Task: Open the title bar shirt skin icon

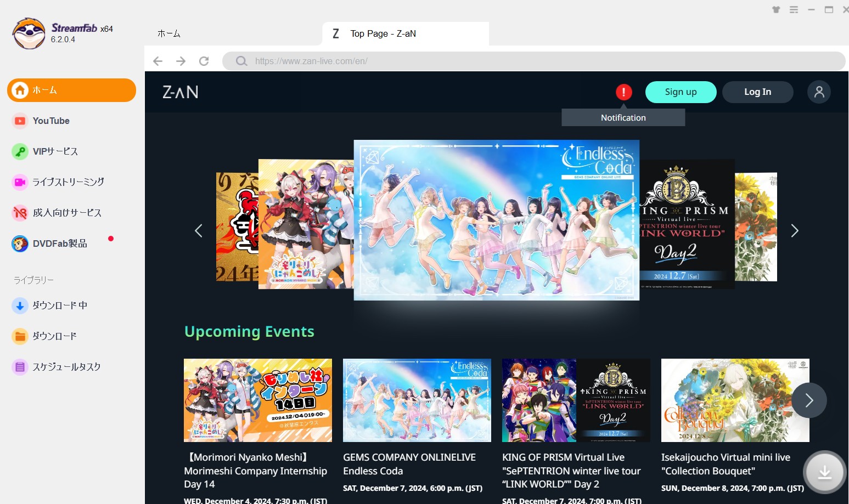Action: pyautogui.click(x=776, y=9)
